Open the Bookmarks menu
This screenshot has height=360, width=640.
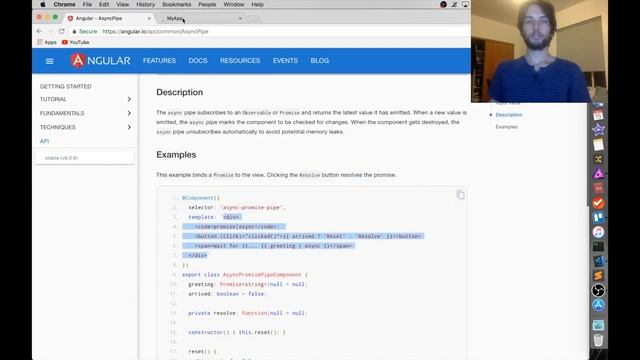(176, 4)
